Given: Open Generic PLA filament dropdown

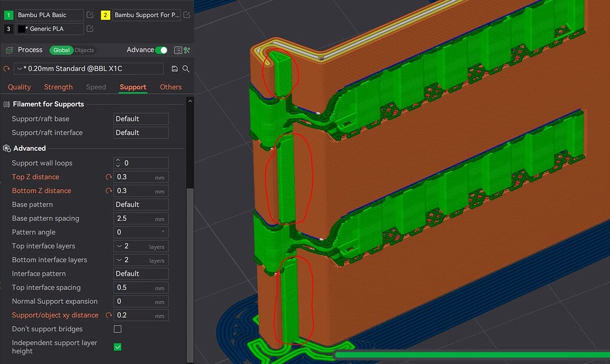Looking at the screenshot, I should click(50, 29).
